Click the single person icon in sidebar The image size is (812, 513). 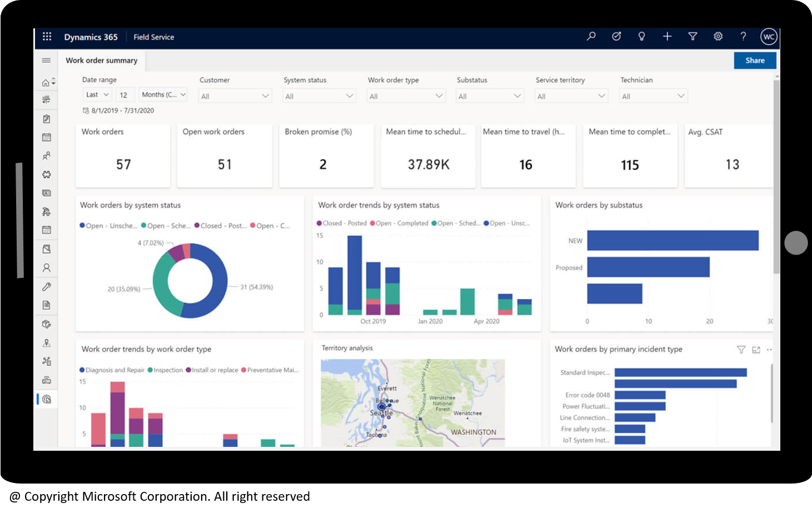click(x=47, y=268)
